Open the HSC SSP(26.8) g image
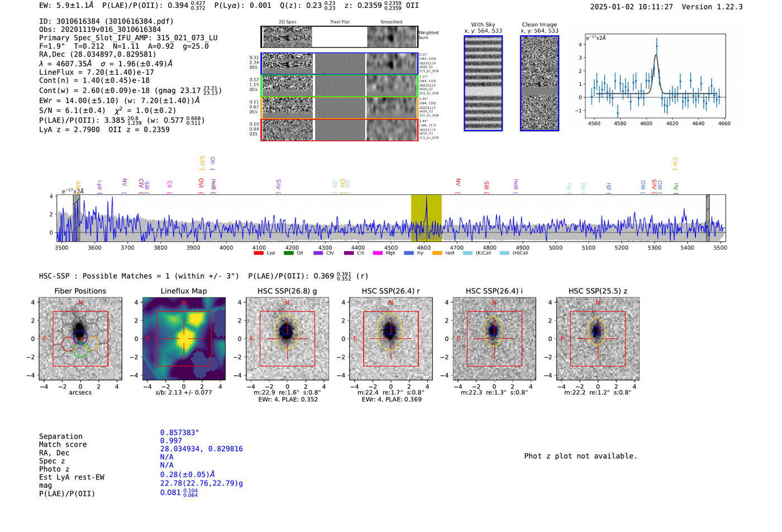This screenshot has width=782, height=532. 287,339
